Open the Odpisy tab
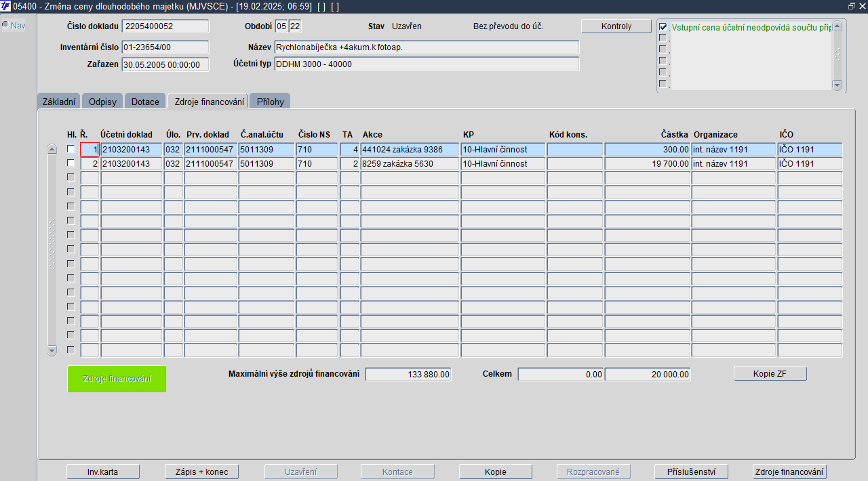 click(102, 102)
